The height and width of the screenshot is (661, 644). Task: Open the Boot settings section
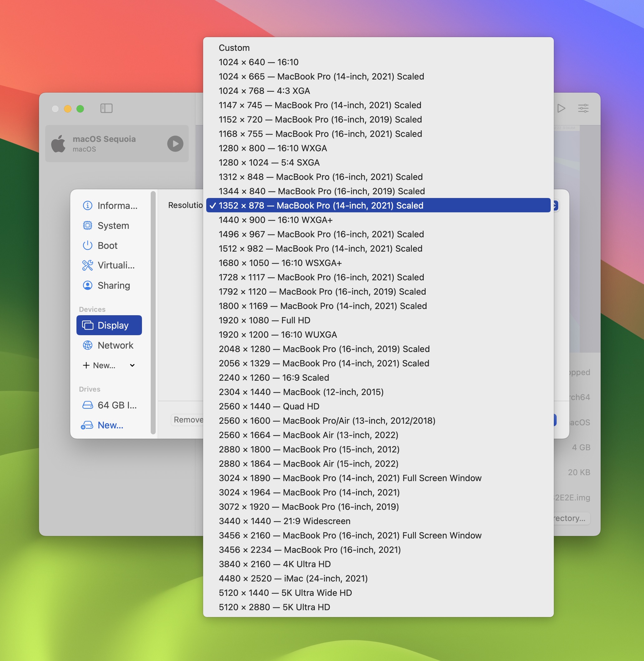click(x=109, y=245)
